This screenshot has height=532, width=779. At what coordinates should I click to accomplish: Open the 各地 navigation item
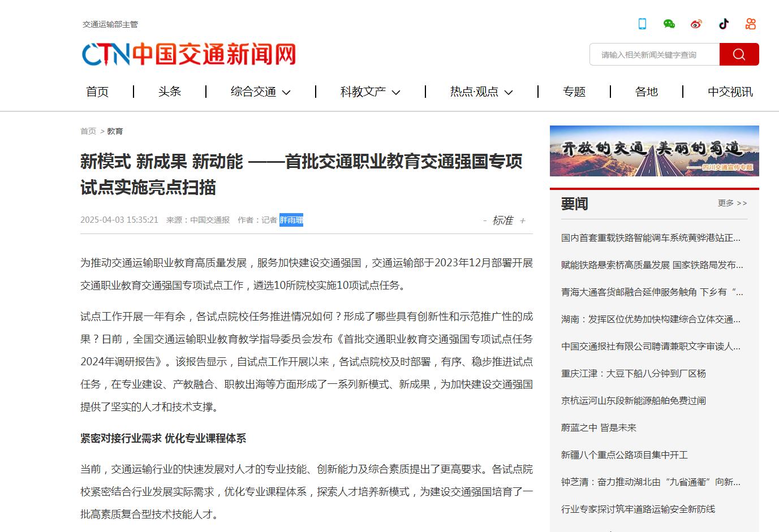647,92
